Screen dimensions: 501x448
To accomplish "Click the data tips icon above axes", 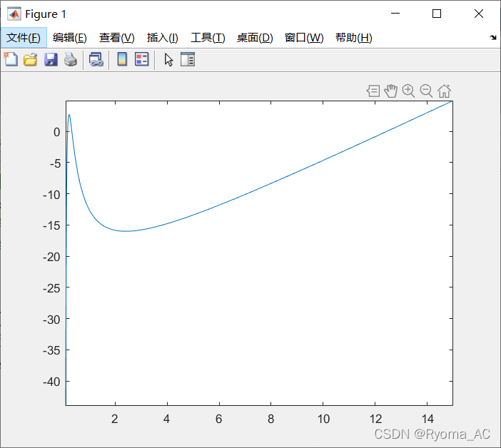I will [373, 91].
